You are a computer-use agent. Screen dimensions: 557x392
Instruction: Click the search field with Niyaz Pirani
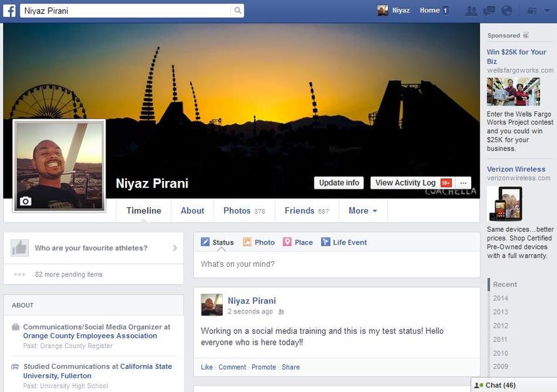(126, 10)
